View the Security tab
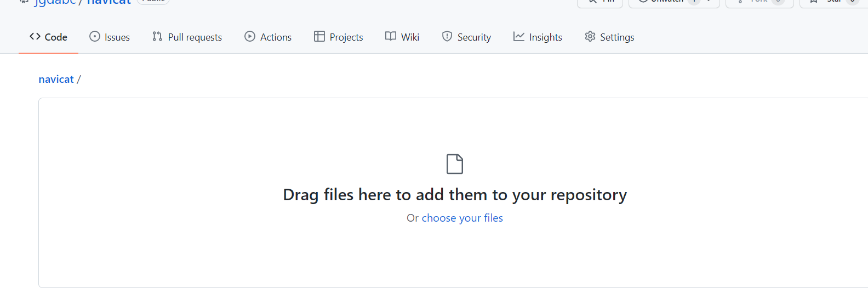Screen dimensions: 868x299 click(x=466, y=37)
